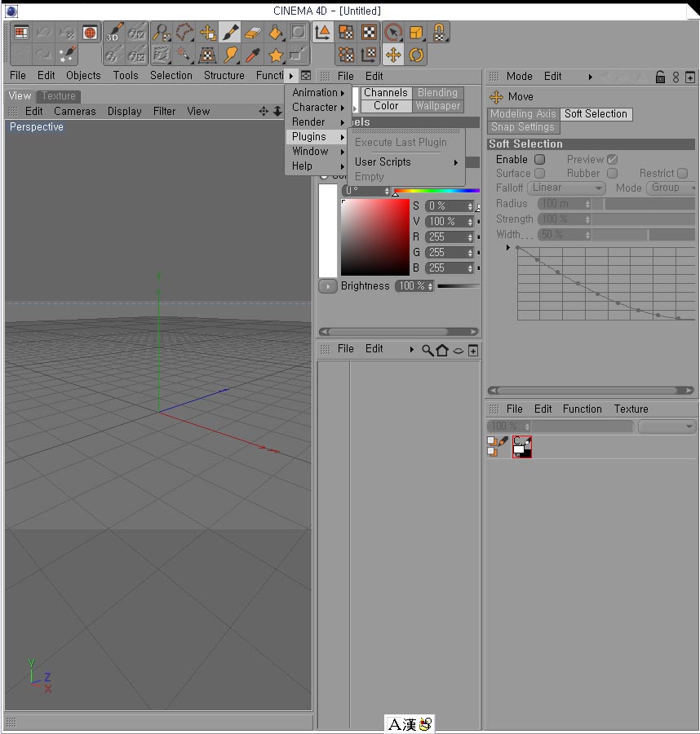Click the orange globe render icon
This screenshot has height=734, width=700.
(x=90, y=33)
